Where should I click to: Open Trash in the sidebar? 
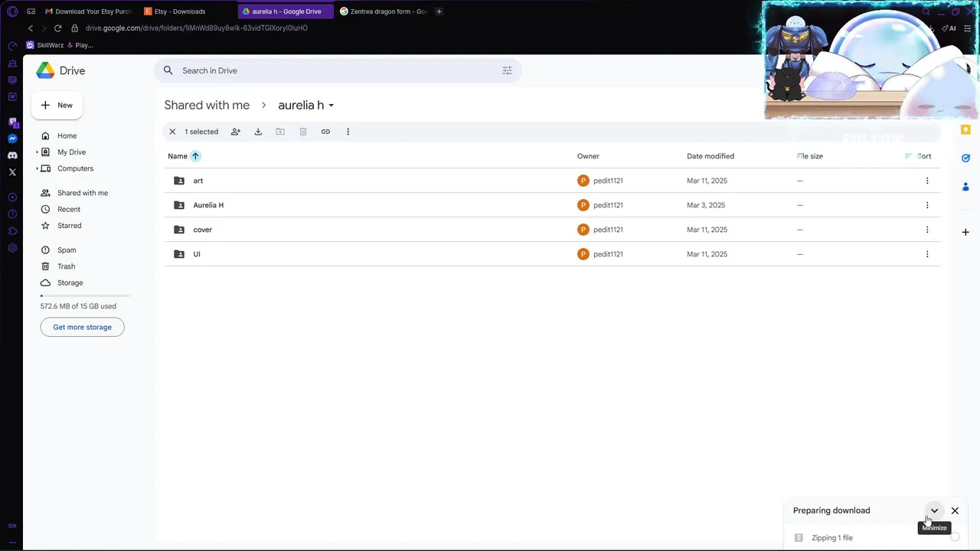[66, 266]
